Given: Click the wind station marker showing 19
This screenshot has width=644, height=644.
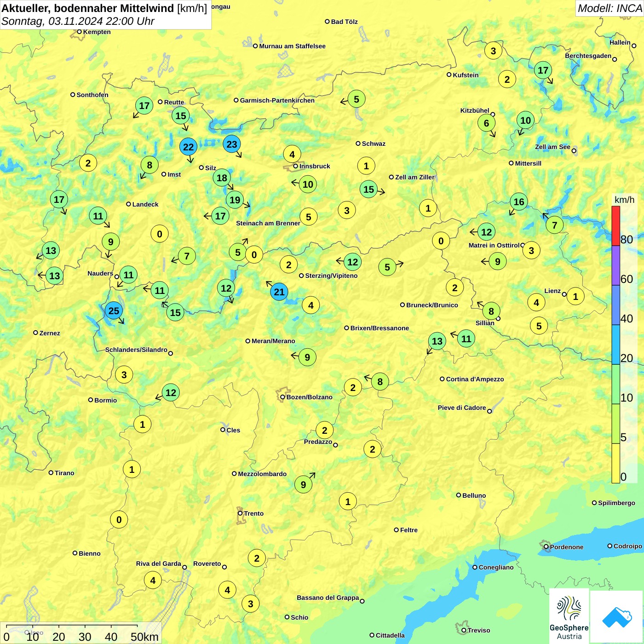Looking at the screenshot, I should [235, 200].
